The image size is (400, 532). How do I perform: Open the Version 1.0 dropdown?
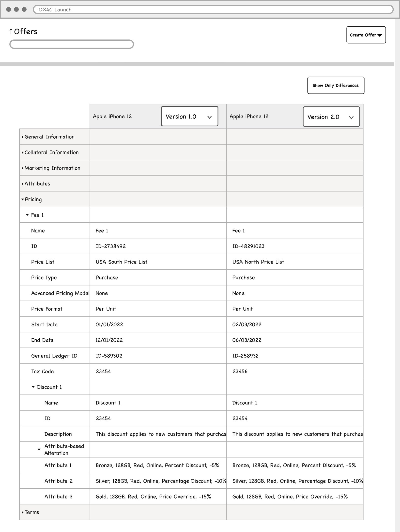point(189,116)
